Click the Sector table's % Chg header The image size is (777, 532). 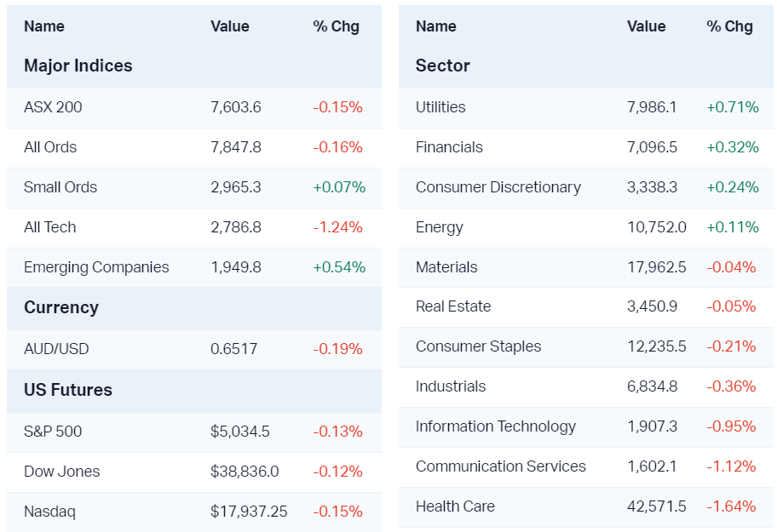click(729, 26)
